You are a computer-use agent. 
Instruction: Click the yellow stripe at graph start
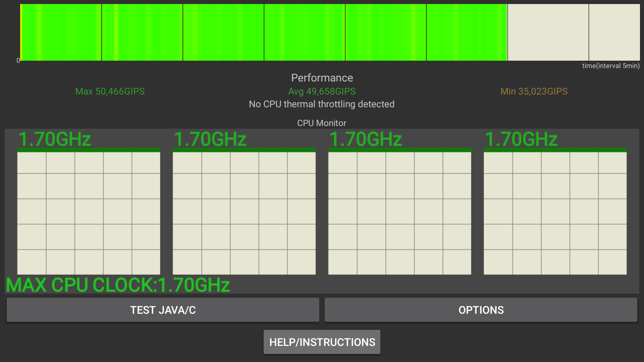[x=21, y=32]
